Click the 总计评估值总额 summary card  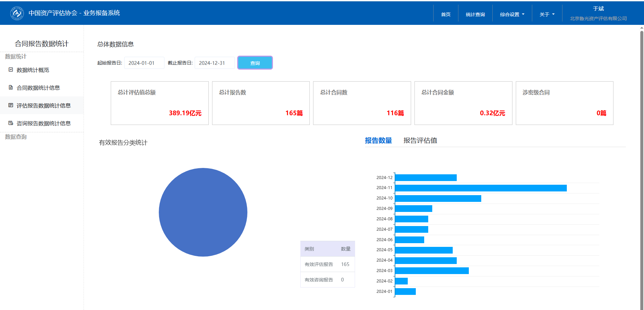pyautogui.click(x=159, y=103)
